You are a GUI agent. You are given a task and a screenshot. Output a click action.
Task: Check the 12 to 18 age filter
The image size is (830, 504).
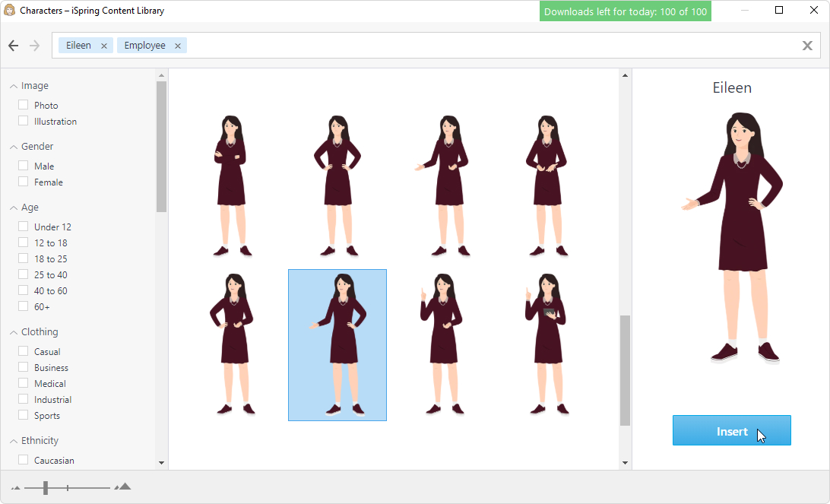(24, 242)
